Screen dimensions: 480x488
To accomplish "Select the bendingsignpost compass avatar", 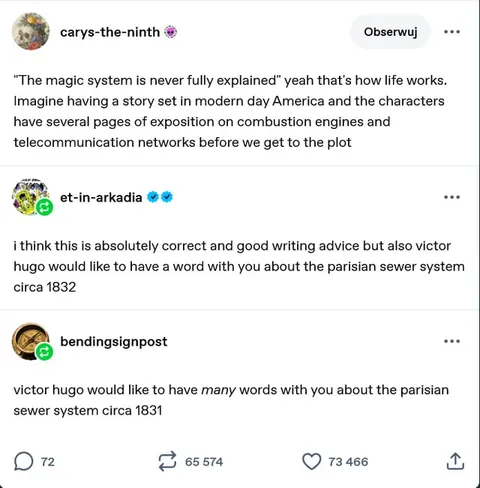I will (x=30, y=341).
